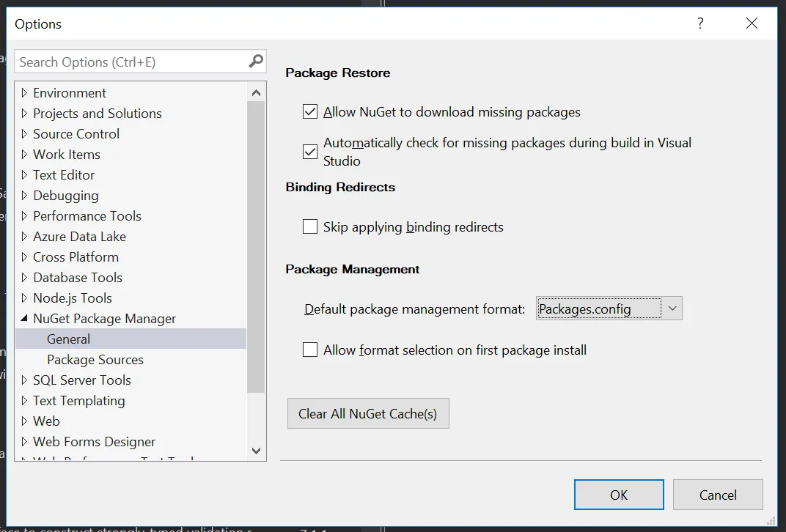Click the Help question mark icon
786x532 pixels.
pos(700,23)
